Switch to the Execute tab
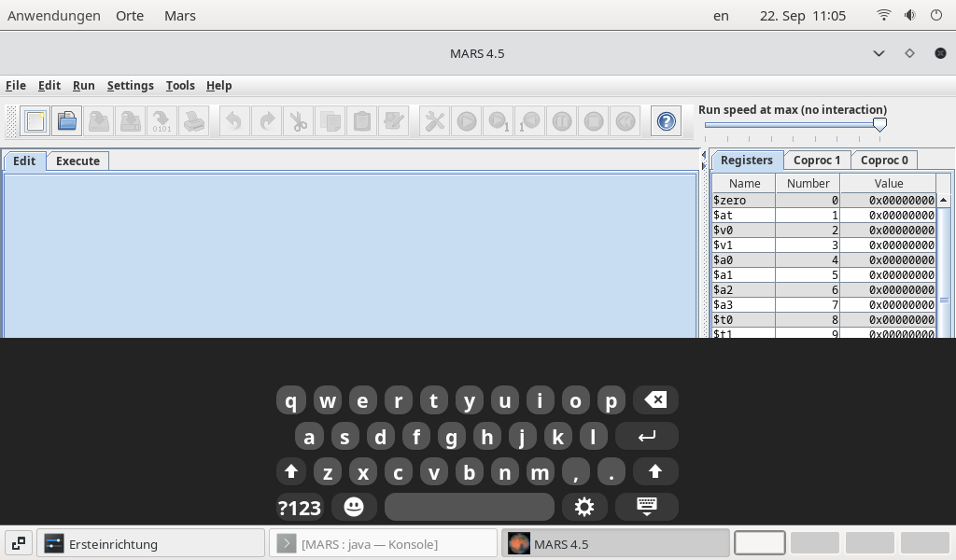The height and width of the screenshot is (560, 956). 77,161
